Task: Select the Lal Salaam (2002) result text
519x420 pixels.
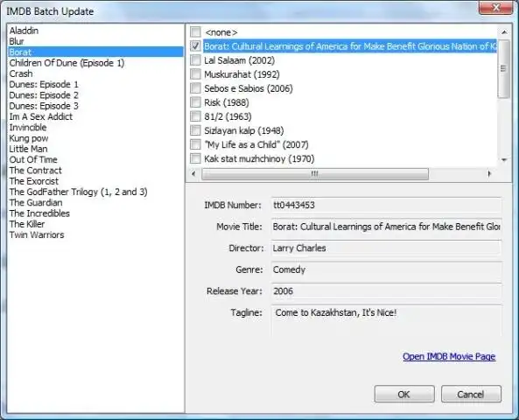Action: click(239, 60)
